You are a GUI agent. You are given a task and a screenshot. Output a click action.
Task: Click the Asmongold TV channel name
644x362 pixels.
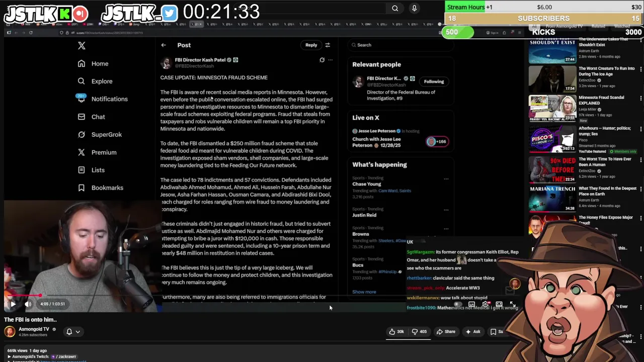pyautogui.click(x=34, y=329)
